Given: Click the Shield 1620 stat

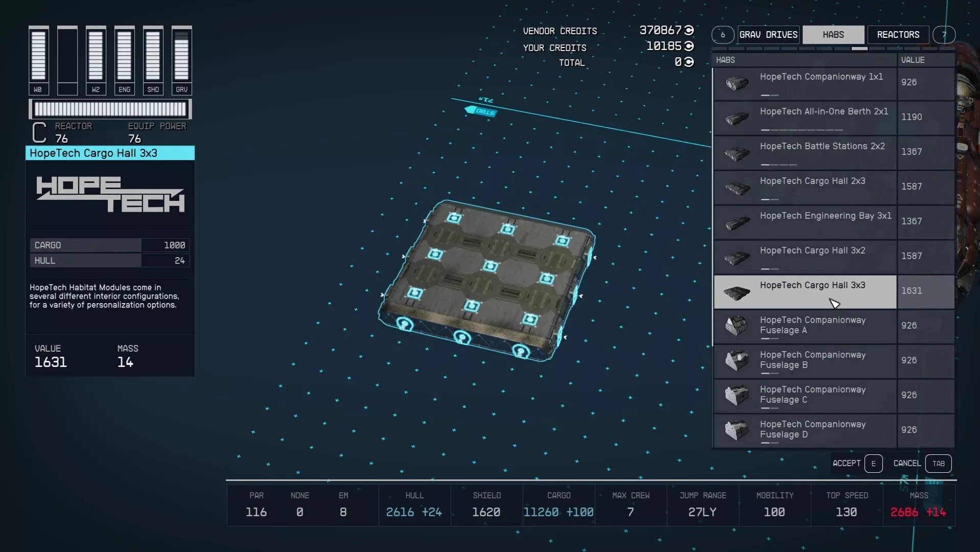Looking at the screenshot, I should [486, 505].
